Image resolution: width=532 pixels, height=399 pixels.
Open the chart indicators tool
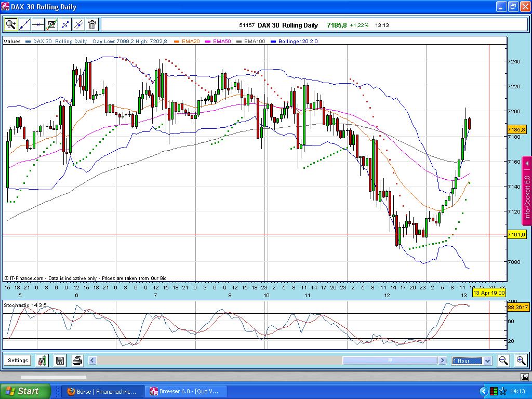[51, 24]
